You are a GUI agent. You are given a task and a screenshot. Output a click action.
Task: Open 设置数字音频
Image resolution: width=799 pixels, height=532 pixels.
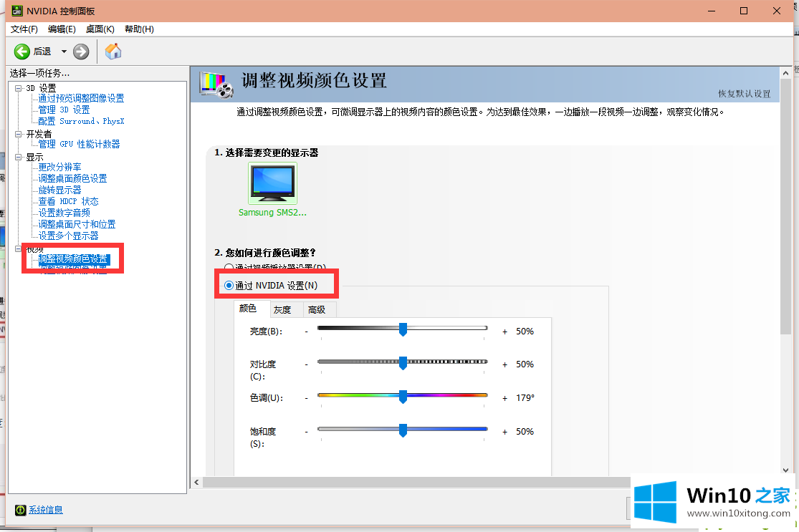click(64, 213)
